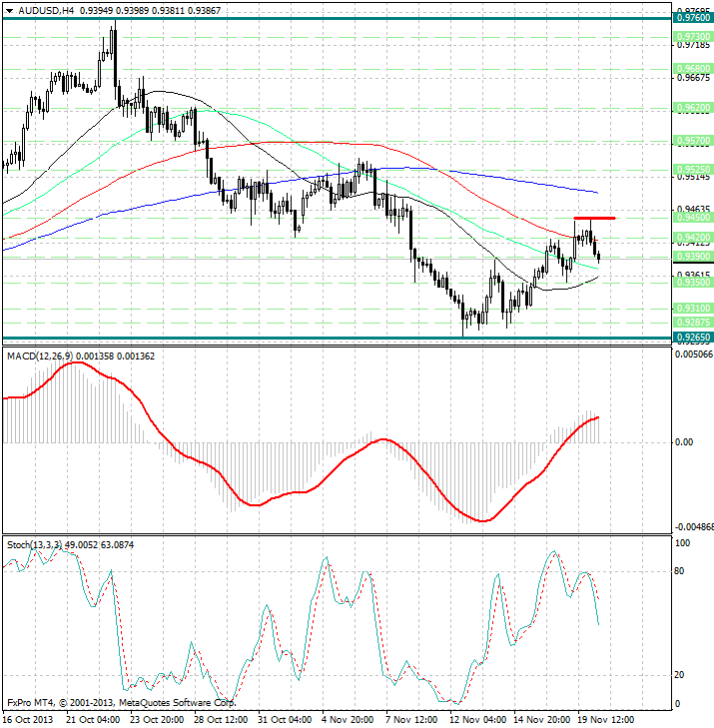
Task: Click the 19 Nov 12:00 time label
Action: tap(606, 719)
